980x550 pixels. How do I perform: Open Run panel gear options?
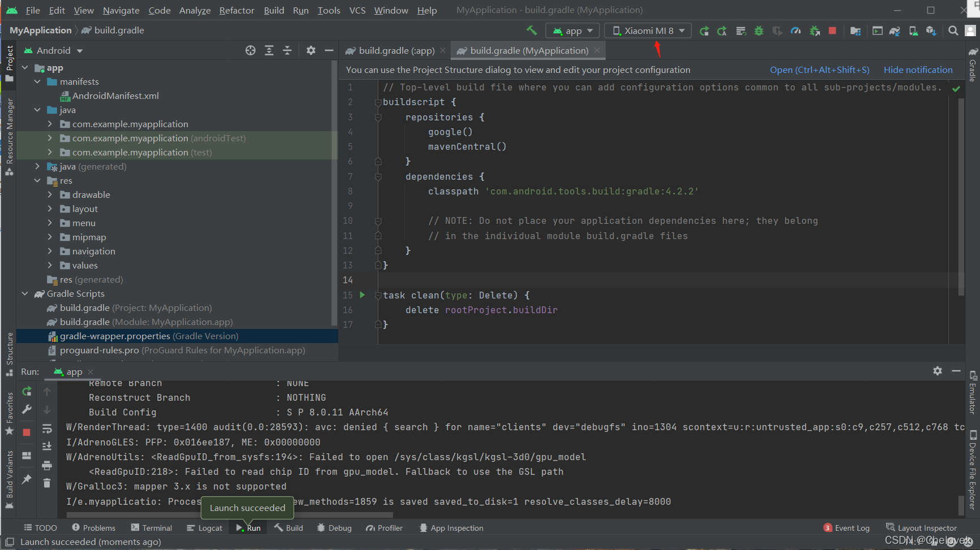coord(938,371)
